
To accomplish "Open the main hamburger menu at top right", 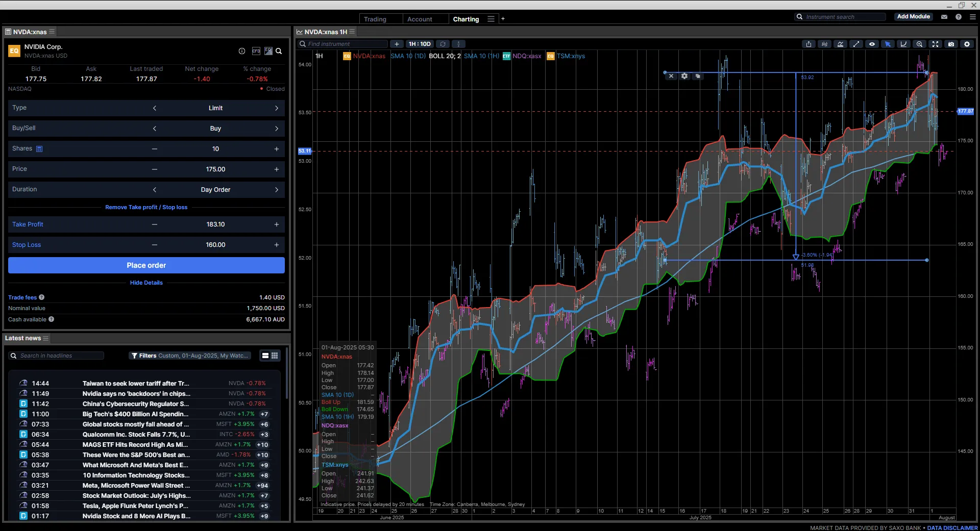I will [x=973, y=17].
